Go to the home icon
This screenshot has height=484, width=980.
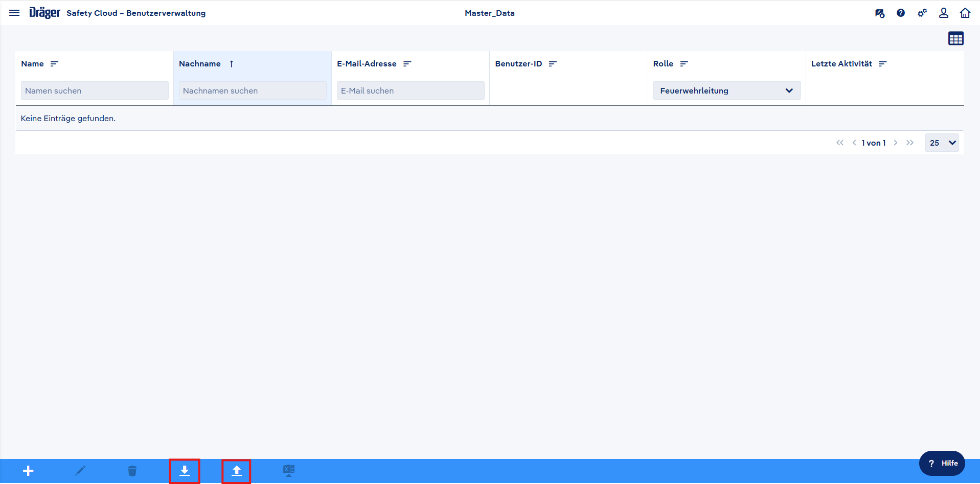click(965, 13)
